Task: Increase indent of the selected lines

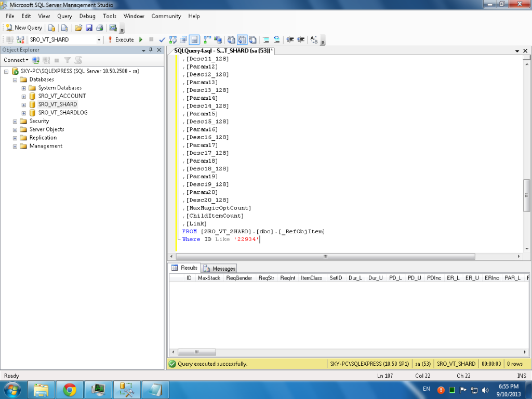Action: click(301, 39)
